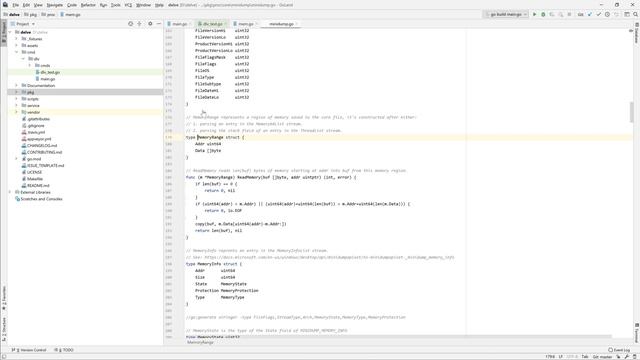The height and width of the screenshot is (360, 640).
Task: Select README.md in the tree
Action: coord(38,185)
